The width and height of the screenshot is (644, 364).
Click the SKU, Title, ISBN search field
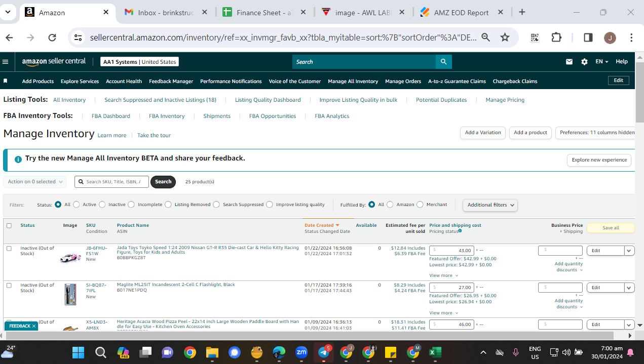click(x=111, y=182)
